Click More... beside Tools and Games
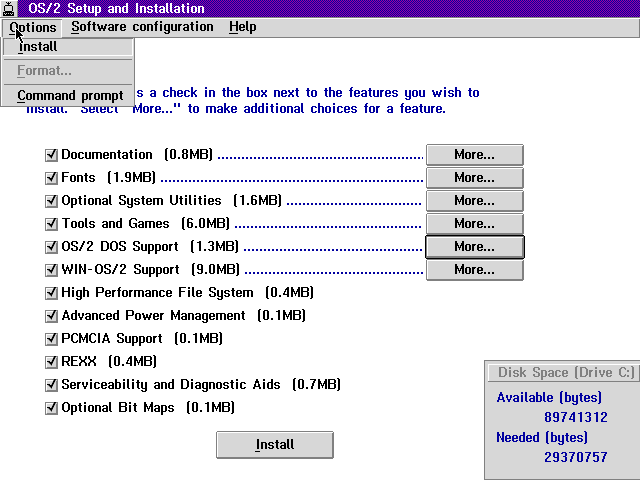This screenshot has width=640, height=480. [475, 224]
